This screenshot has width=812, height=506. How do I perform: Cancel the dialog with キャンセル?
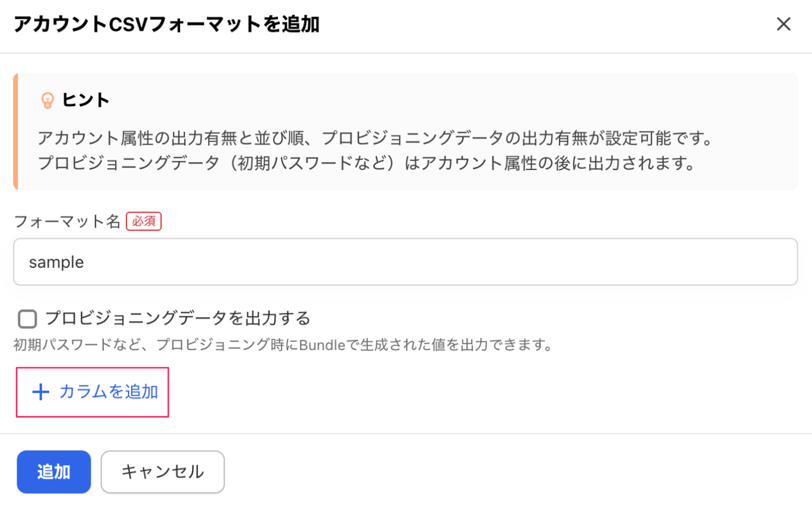click(162, 472)
